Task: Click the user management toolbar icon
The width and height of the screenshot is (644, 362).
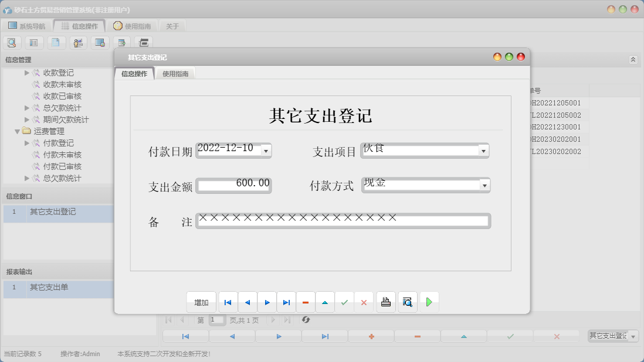Action: 79,42
